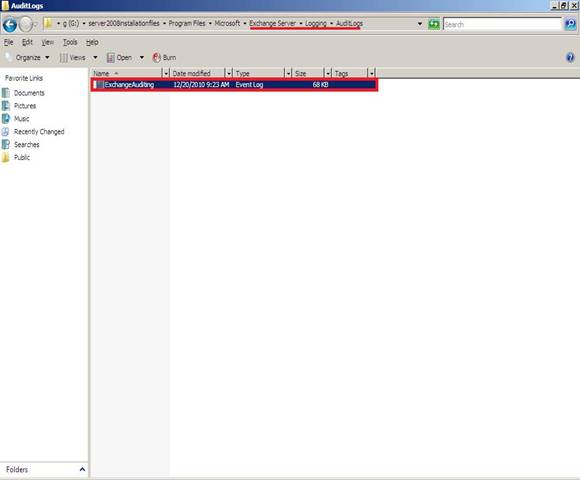The width and height of the screenshot is (580, 480).
Task: Open the Views dropdown arrow
Action: tap(95, 57)
